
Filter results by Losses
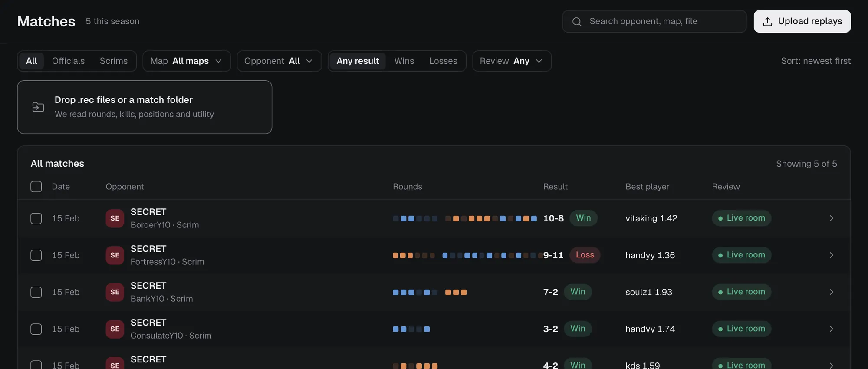click(x=443, y=61)
